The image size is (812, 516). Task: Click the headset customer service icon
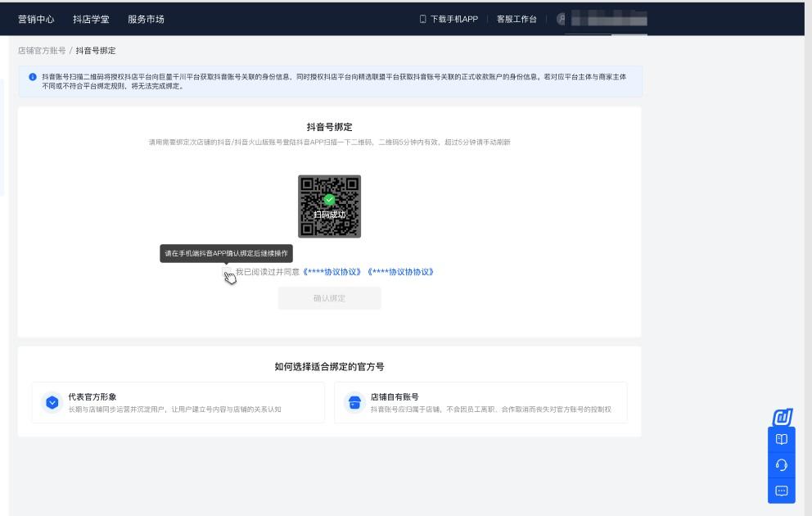[782, 465]
